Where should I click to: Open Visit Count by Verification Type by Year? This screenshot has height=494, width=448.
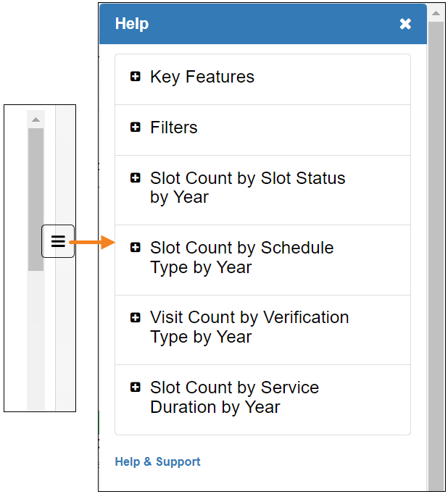click(249, 327)
